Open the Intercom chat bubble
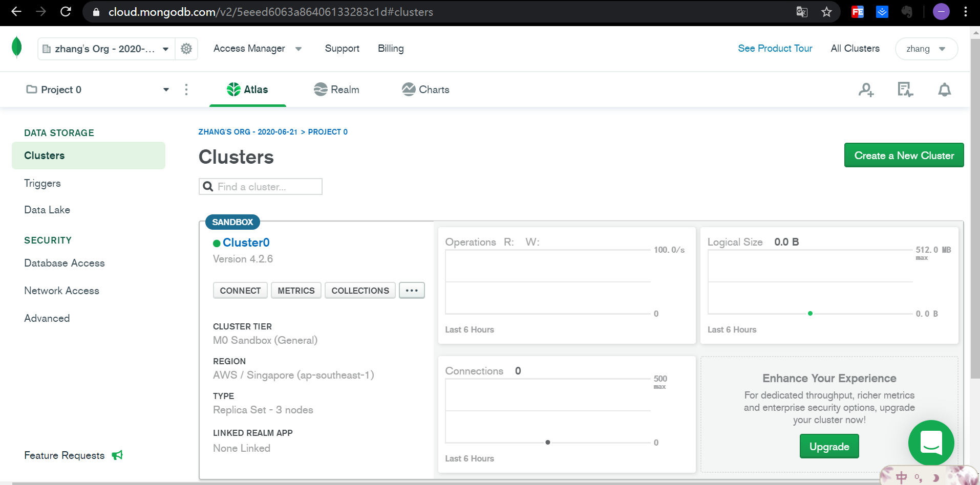Image resolution: width=980 pixels, height=485 pixels. pos(931,443)
